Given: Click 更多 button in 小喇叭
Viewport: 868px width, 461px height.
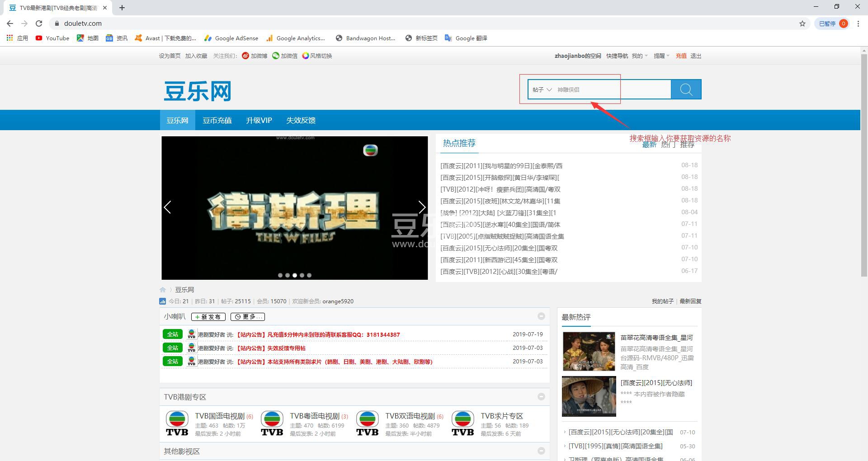Looking at the screenshot, I should (248, 317).
